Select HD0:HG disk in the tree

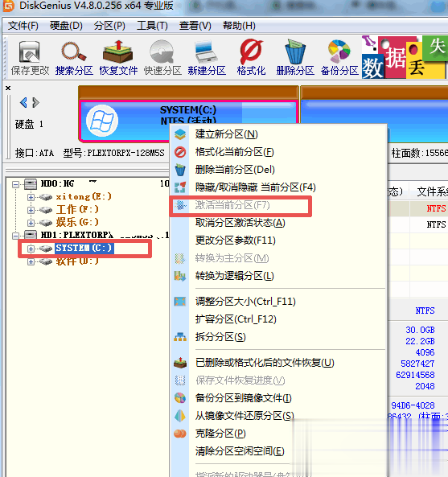[x=57, y=183]
